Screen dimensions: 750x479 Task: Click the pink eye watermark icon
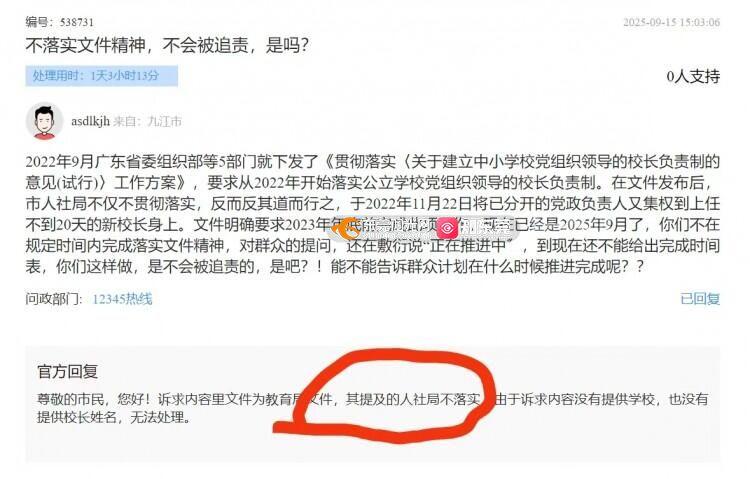pos(447,228)
